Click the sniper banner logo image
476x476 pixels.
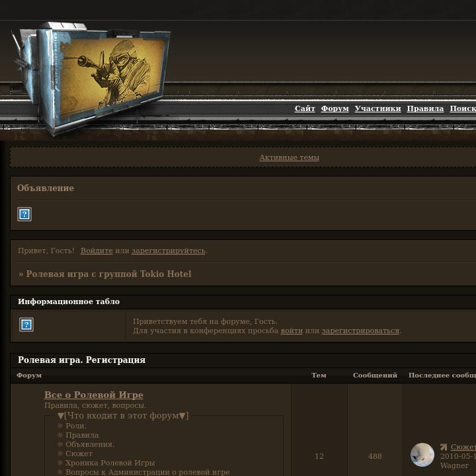click(x=92, y=78)
